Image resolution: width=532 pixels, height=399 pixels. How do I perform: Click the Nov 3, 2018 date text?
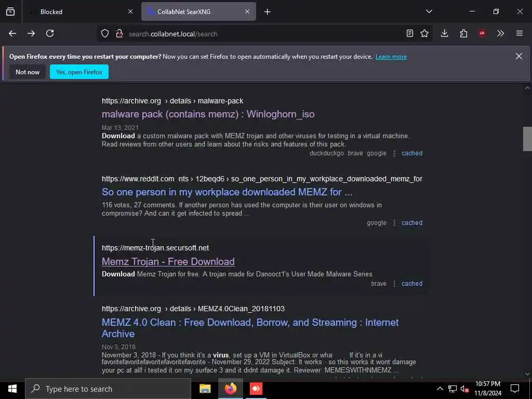pyautogui.click(x=118, y=347)
